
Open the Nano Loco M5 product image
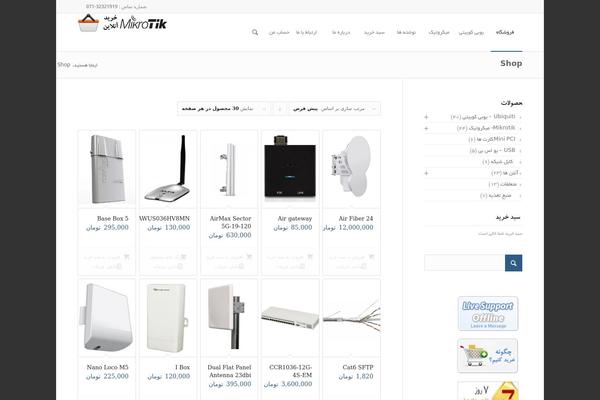107,317
